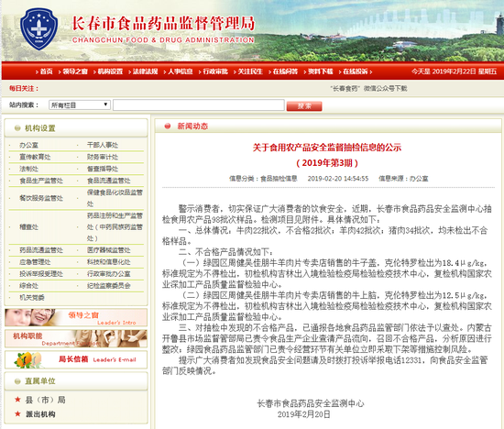Click the scrolling "长春食药" 微信公众号下载 notice

368,88
